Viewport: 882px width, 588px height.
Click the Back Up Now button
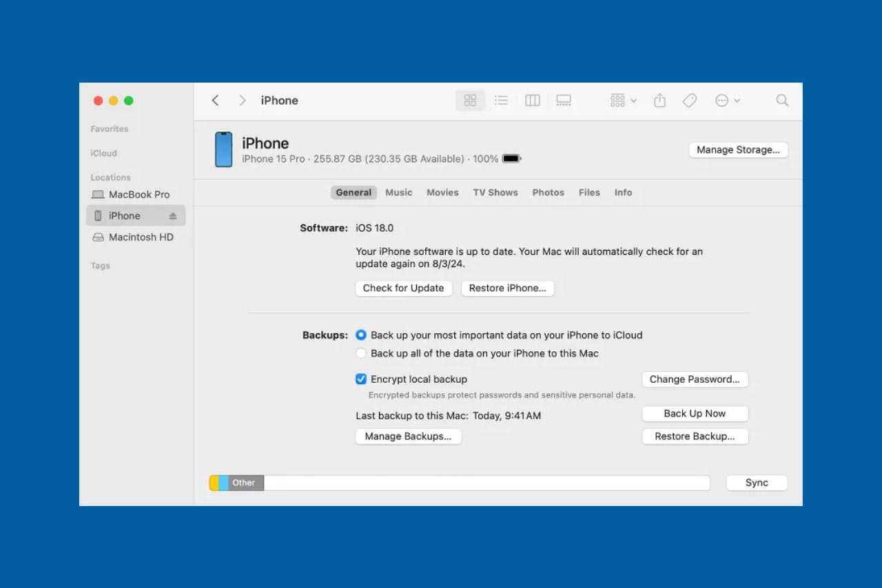[x=695, y=414]
